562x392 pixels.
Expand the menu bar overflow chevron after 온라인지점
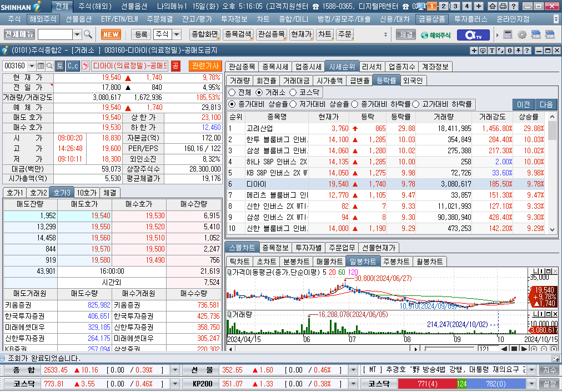coord(556,19)
